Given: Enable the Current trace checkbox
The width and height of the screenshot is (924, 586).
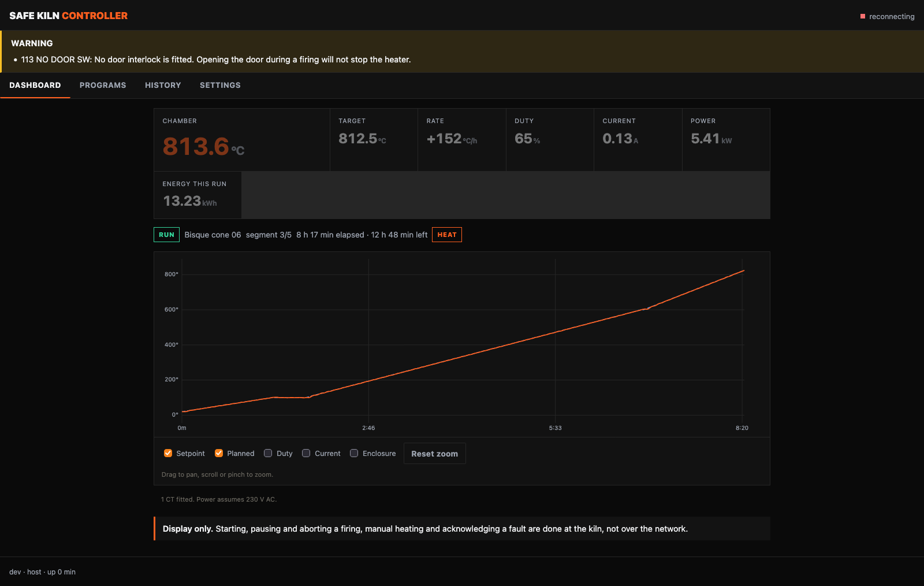Looking at the screenshot, I should (x=306, y=453).
